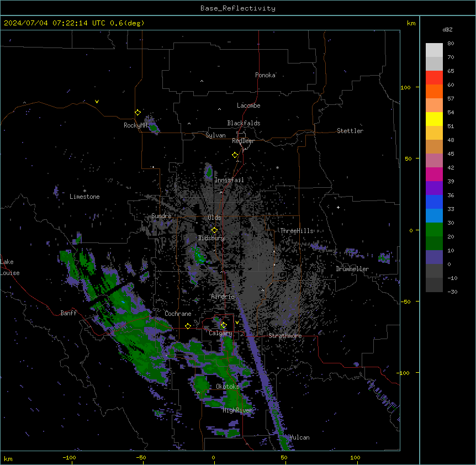
Task: Select yellow diamond marker below Olds label
Action: click(x=214, y=230)
